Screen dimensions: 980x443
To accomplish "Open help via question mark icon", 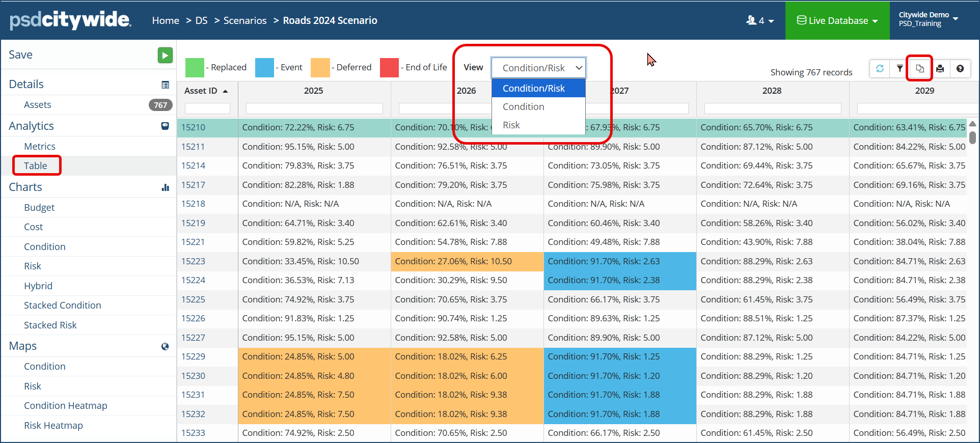I will (960, 69).
